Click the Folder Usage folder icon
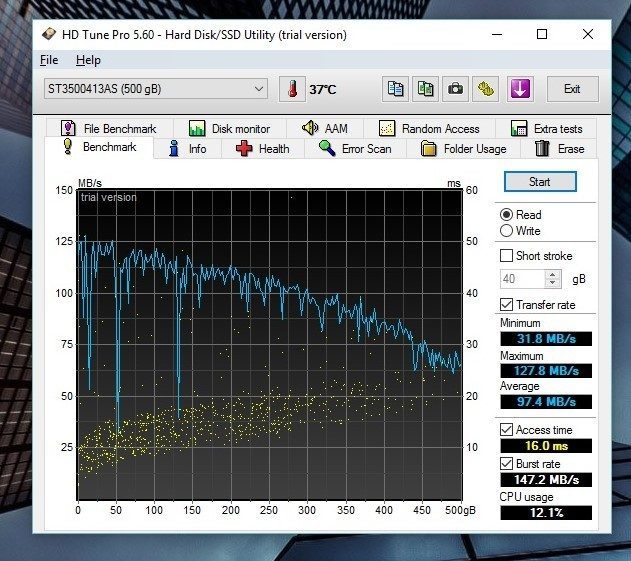 click(x=429, y=148)
